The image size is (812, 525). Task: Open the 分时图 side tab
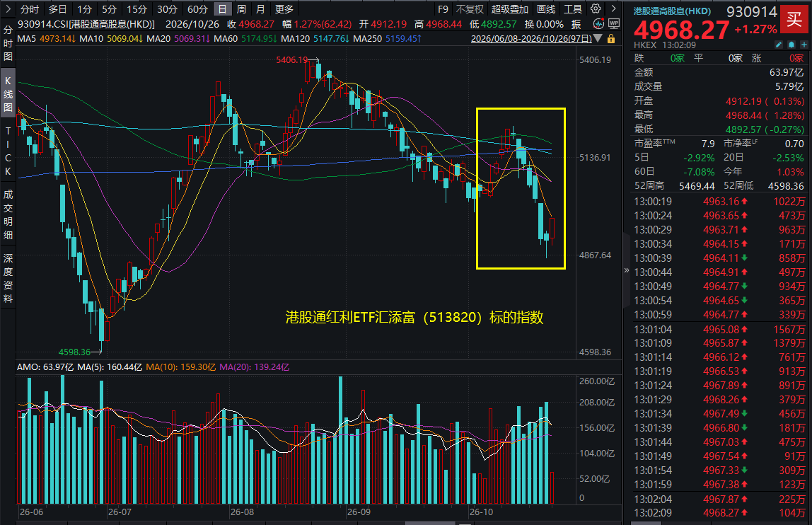point(8,43)
